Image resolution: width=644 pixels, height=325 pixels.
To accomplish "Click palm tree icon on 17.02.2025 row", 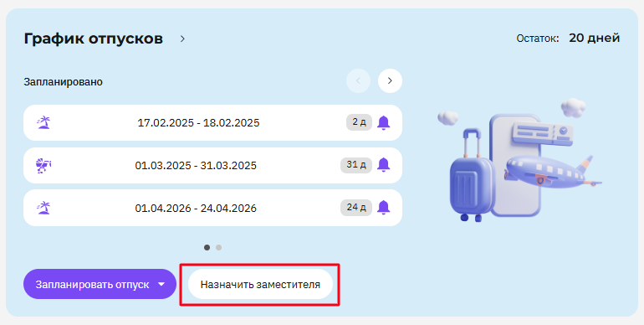I will pyautogui.click(x=43, y=122).
